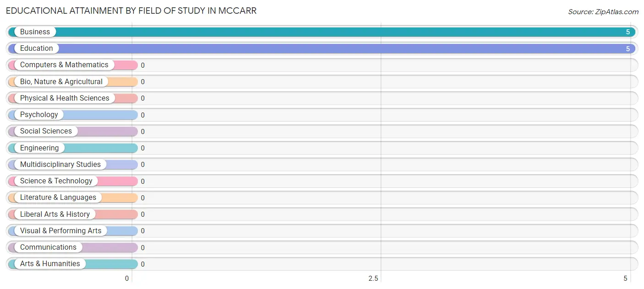Click the Literature & Languages label
This screenshot has width=644, height=289.
pos(58,198)
